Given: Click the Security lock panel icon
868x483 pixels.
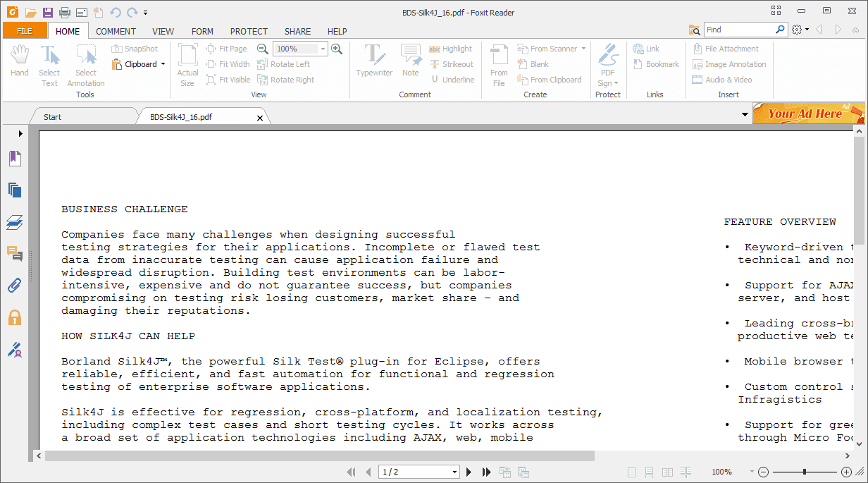Looking at the screenshot, I should (15, 317).
